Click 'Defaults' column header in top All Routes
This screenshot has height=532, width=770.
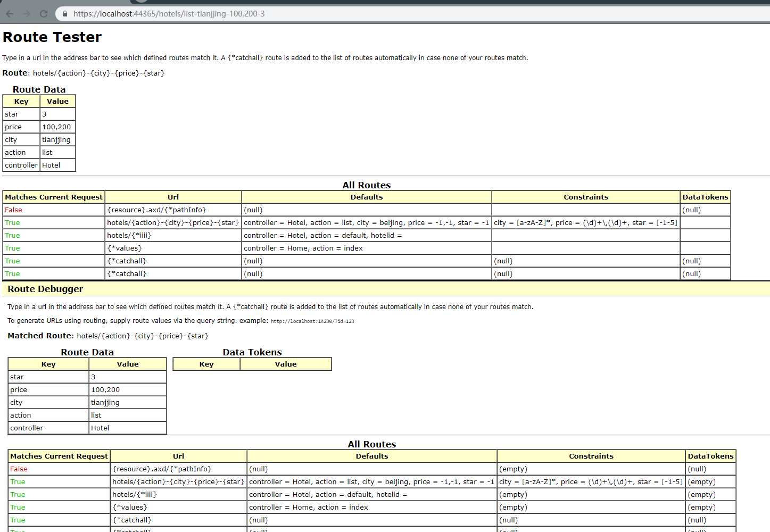tap(367, 197)
